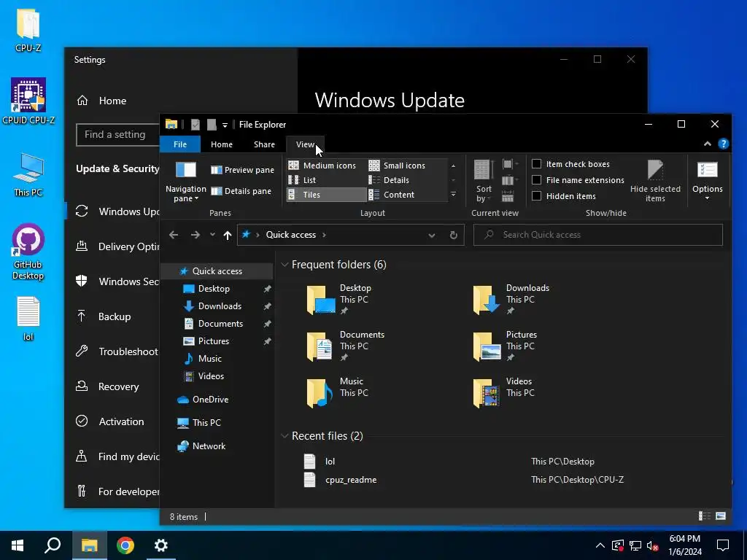Screen dimensions: 747x560
Task: Select the recent file cpuz_readme
Action: tap(351, 480)
